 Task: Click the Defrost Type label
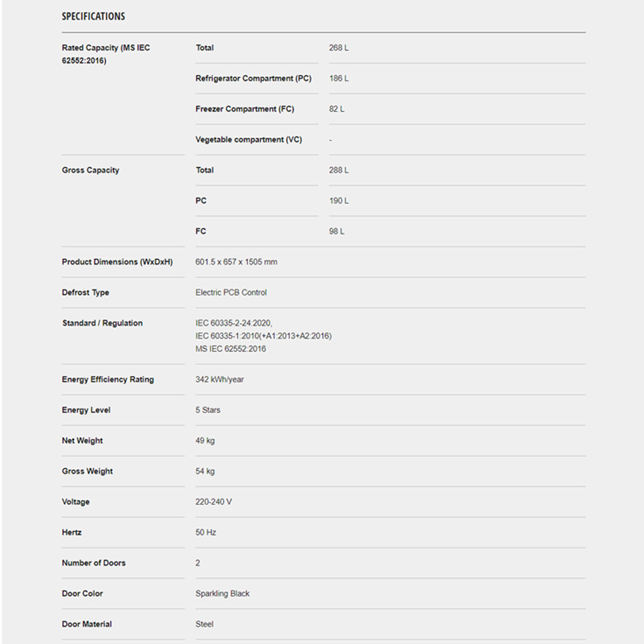85,292
